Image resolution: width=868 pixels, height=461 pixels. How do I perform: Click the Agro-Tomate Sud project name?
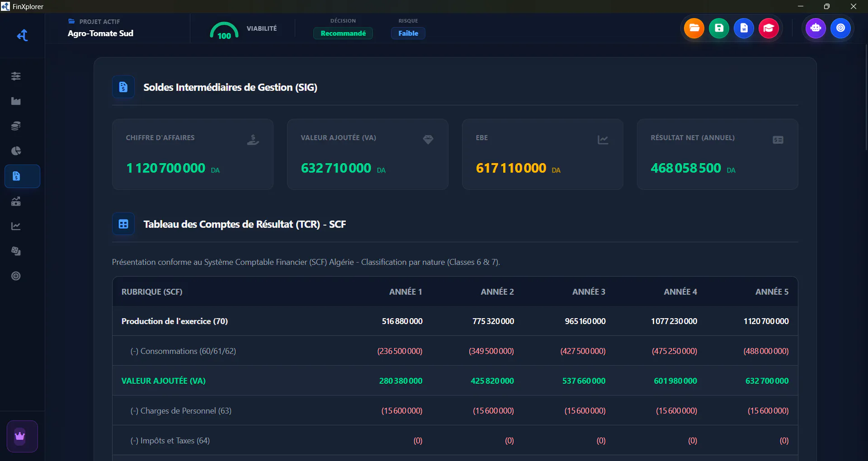tap(100, 33)
